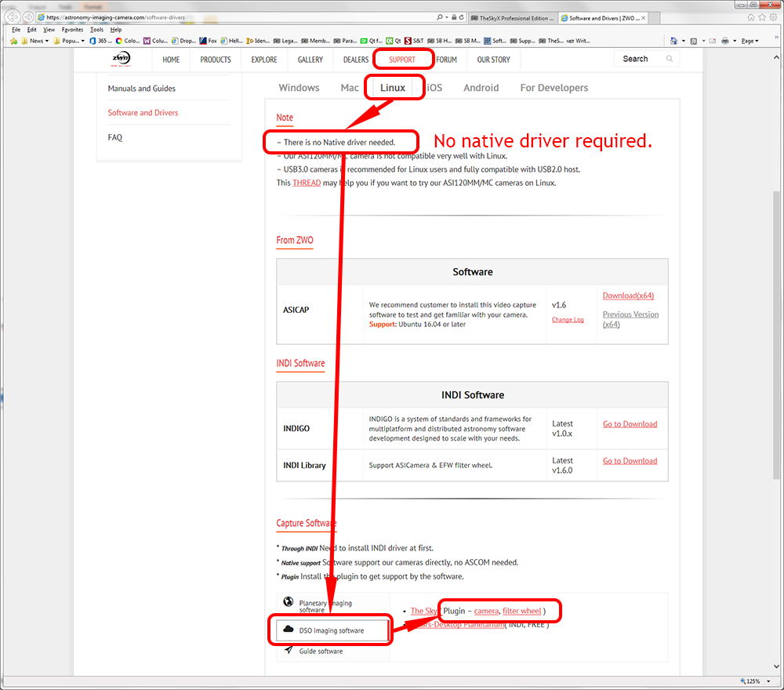The image size is (784, 690).
Task: Open the Favorites star icon at top right
Action: coord(762,17)
